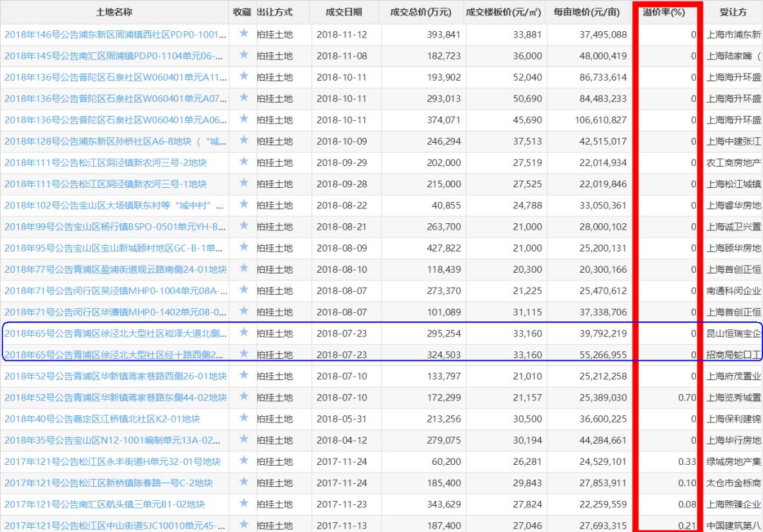Viewport: 763px width, 532px height.
Task: Sort by 成交楼板价 column header
Action: pos(503,12)
